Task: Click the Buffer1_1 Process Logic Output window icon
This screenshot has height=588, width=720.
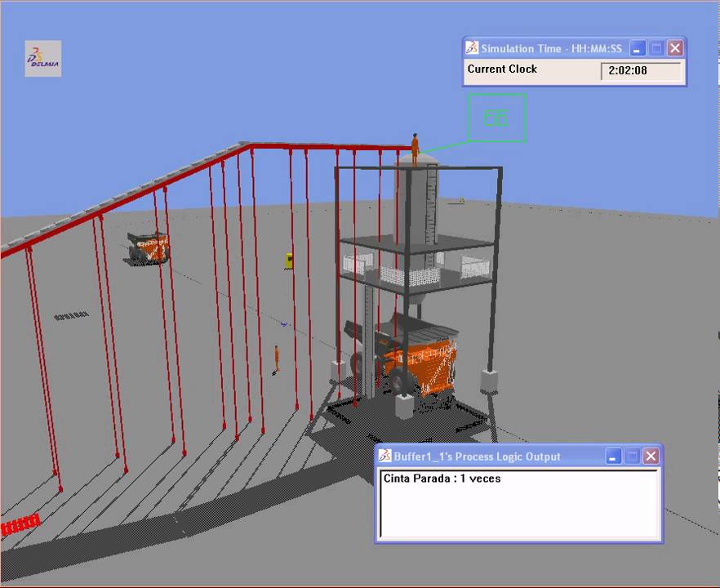Action: click(384, 457)
